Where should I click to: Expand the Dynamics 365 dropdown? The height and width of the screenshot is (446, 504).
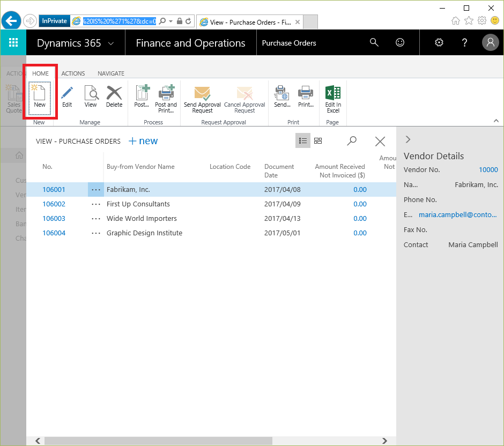point(110,43)
